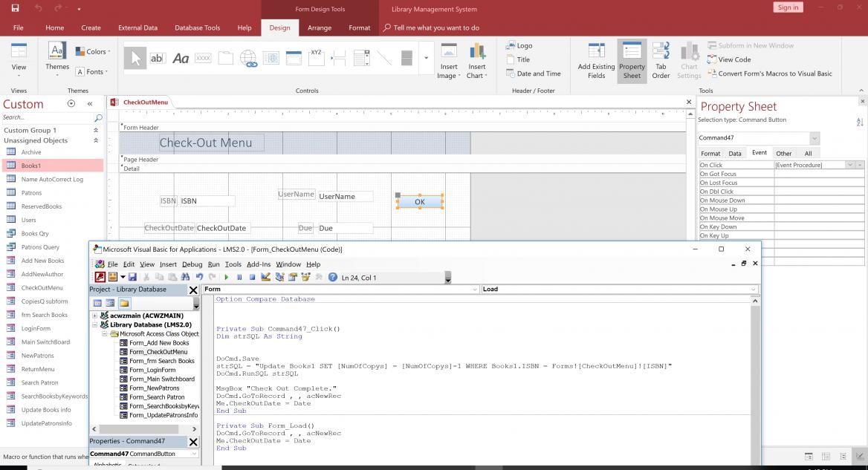
Task: Expand the Controls gallery more arrow
Action: pyautogui.click(x=426, y=58)
